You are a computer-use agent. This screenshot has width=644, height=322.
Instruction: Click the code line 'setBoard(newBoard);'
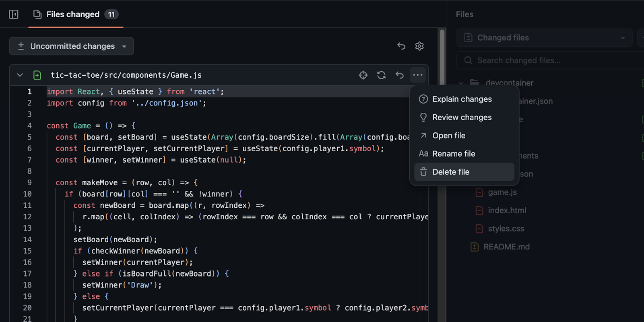[115, 239]
